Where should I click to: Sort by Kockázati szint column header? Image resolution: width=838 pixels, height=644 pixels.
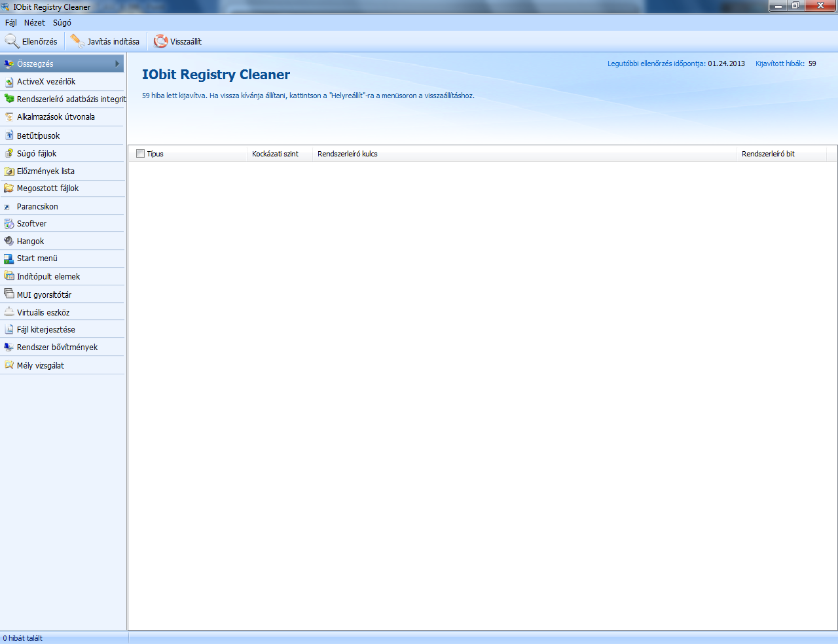coord(280,154)
